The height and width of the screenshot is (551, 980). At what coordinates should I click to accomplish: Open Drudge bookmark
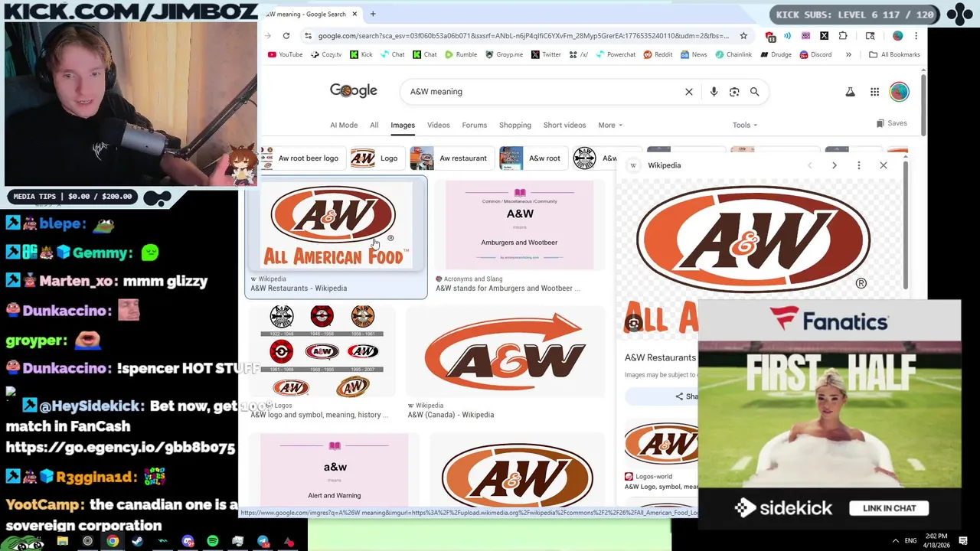776,54
